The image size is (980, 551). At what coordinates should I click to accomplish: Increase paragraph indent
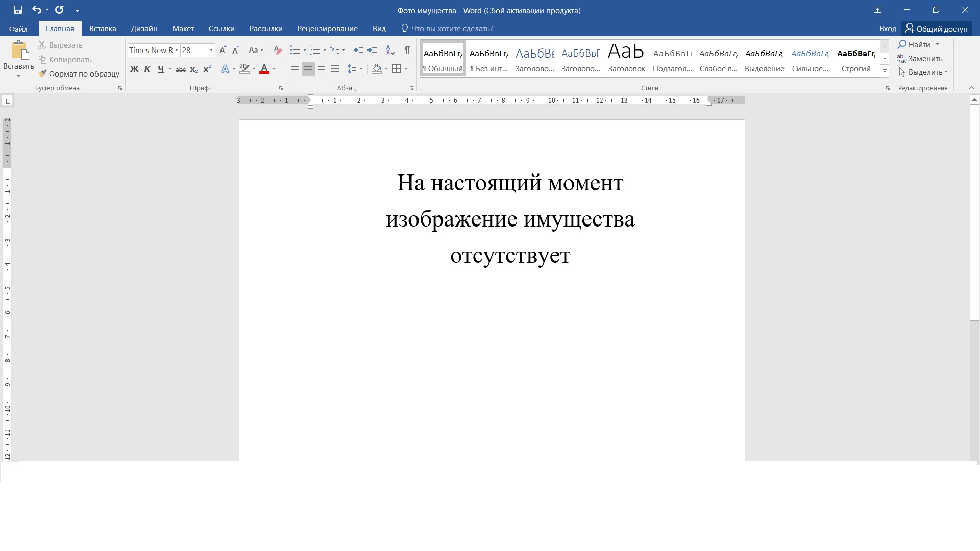point(372,50)
